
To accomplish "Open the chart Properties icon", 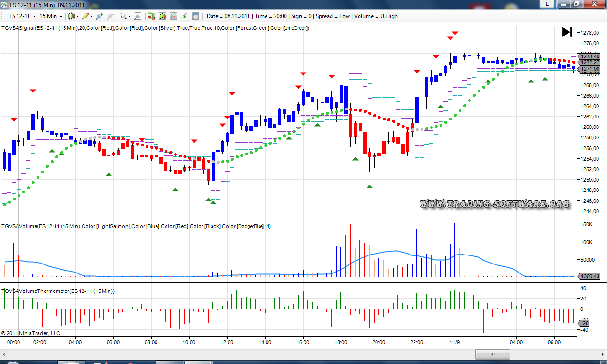I will point(195,16).
